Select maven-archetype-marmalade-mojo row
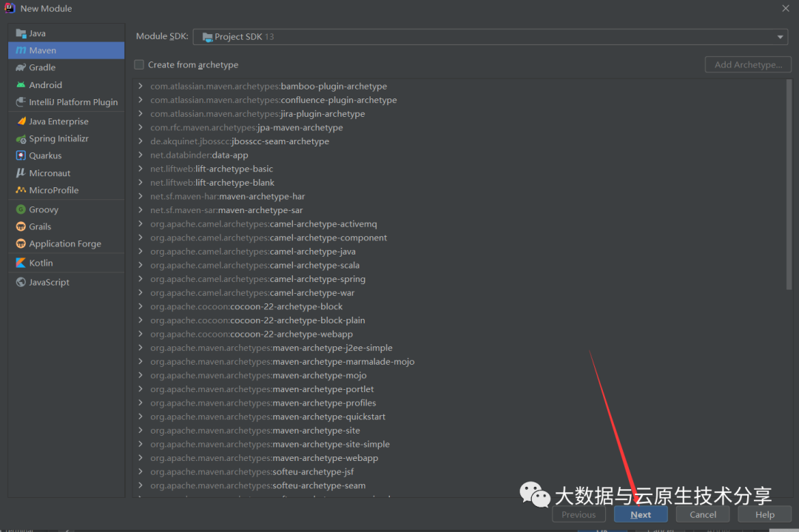The image size is (799, 532). coord(459,361)
